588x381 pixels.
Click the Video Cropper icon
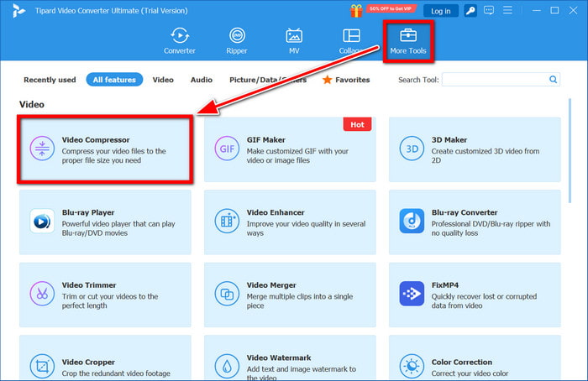point(42,367)
